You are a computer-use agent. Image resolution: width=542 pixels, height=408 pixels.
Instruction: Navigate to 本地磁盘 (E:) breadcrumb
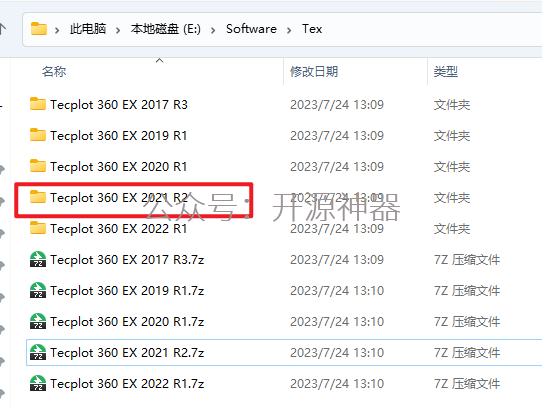[x=166, y=29]
